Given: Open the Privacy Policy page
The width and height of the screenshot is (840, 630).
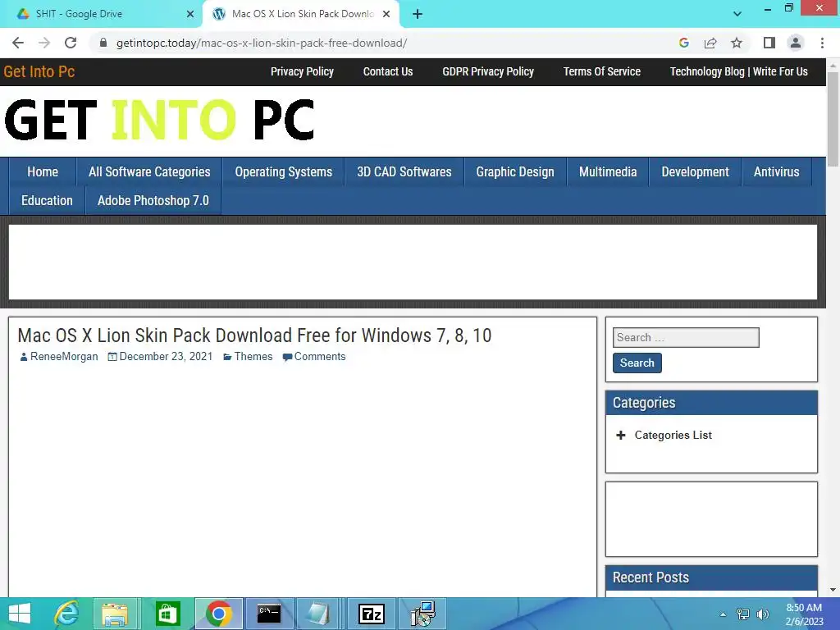Looking at the screenshot, I should pos(302,72).
